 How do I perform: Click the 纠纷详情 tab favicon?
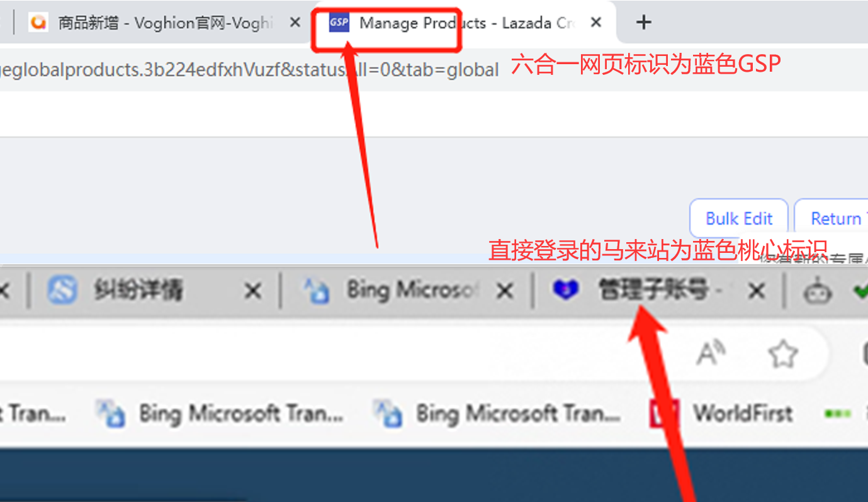[62, 290]
